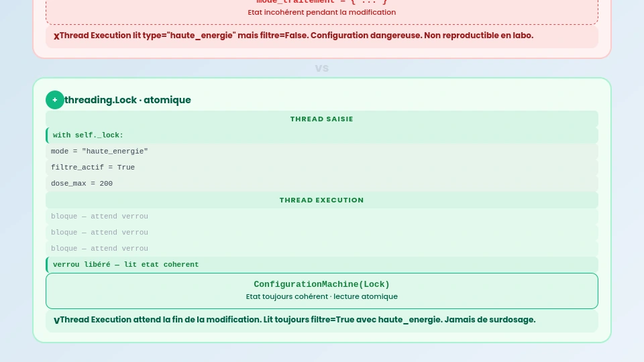Select the 'with self._lock:' code line
644x362 pixels.
[321, 135]
